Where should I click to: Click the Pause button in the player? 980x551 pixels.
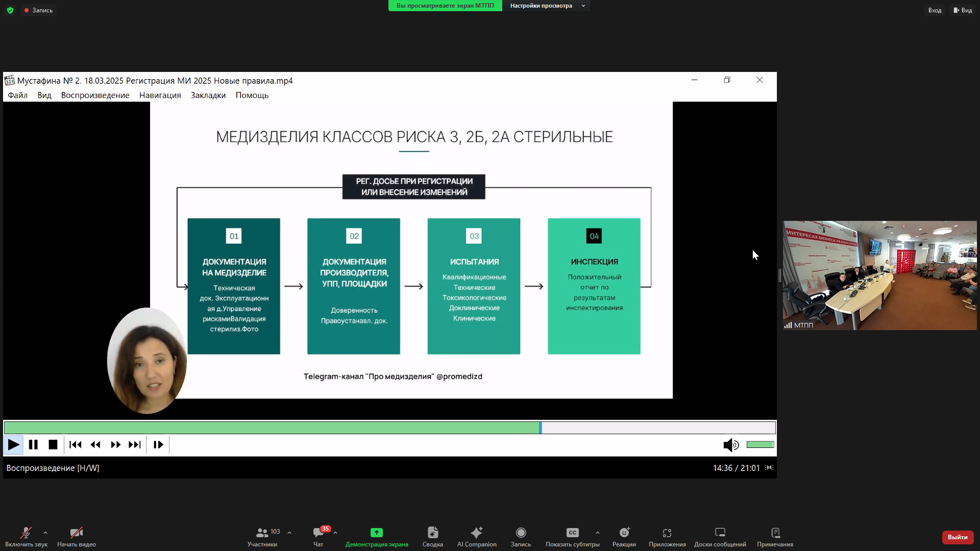(33, 445)
